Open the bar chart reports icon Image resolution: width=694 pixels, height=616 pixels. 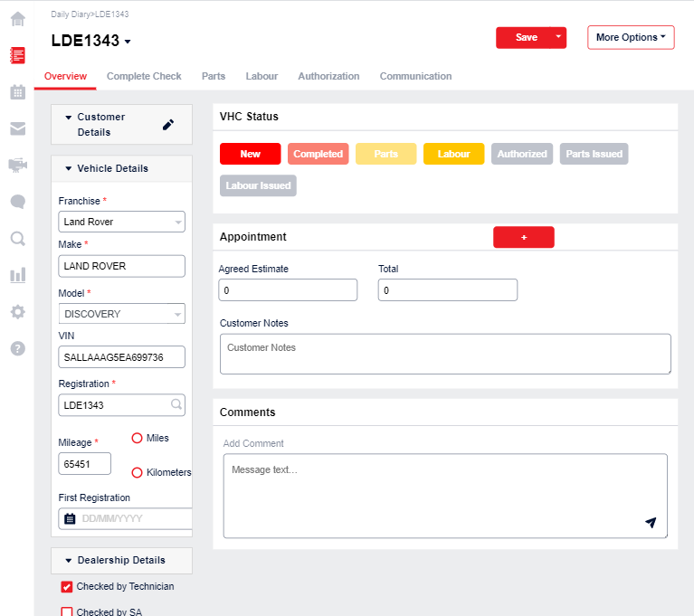click(x=17, y=275)
